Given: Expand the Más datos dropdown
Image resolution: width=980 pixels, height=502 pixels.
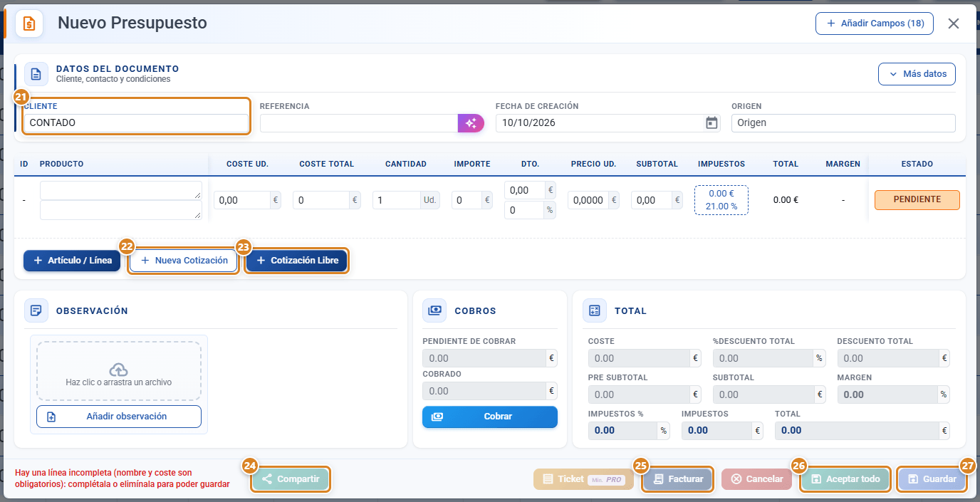Looking at the screenshot, I should 917,74.
